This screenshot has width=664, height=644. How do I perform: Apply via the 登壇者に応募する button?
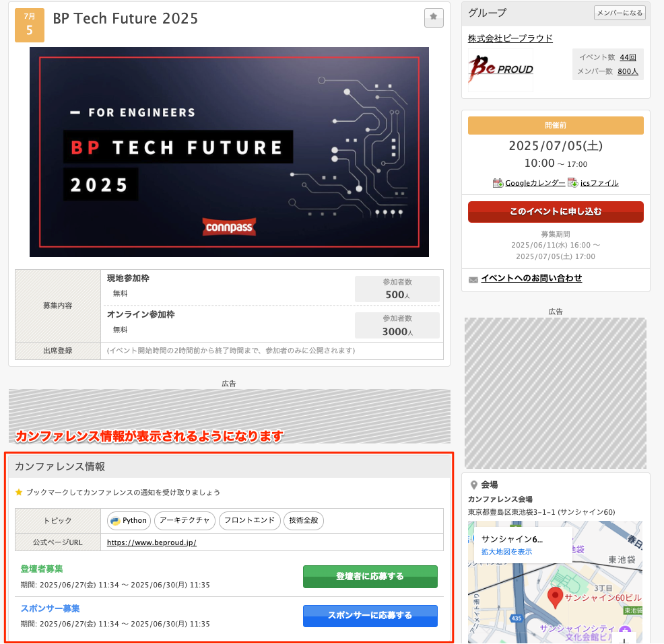pyautogui.click(x=370, y=577)
